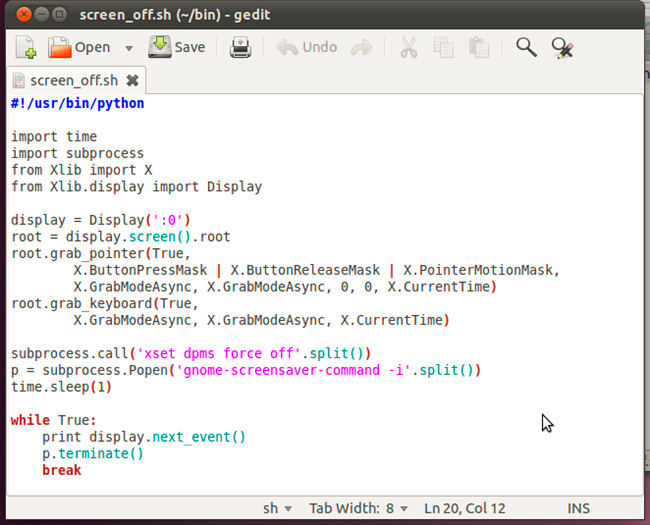Expand the recent files arrow beside Open
This screenshot has height=525, width=650.
point(129,48)
